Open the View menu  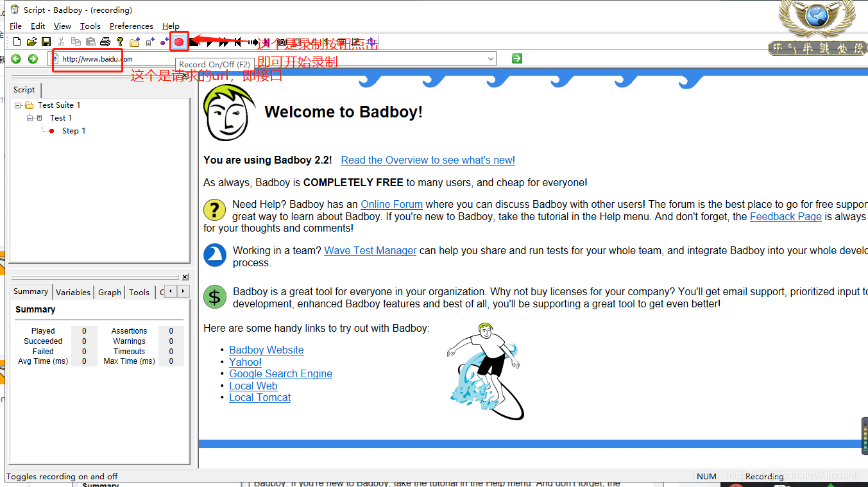click(x=62, y=26)
